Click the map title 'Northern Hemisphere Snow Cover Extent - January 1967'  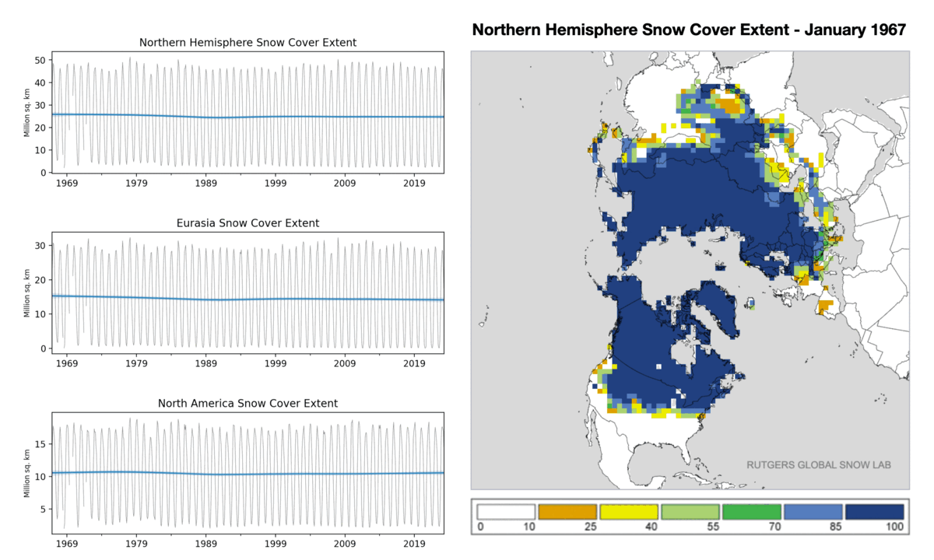[x=689, y=30]
